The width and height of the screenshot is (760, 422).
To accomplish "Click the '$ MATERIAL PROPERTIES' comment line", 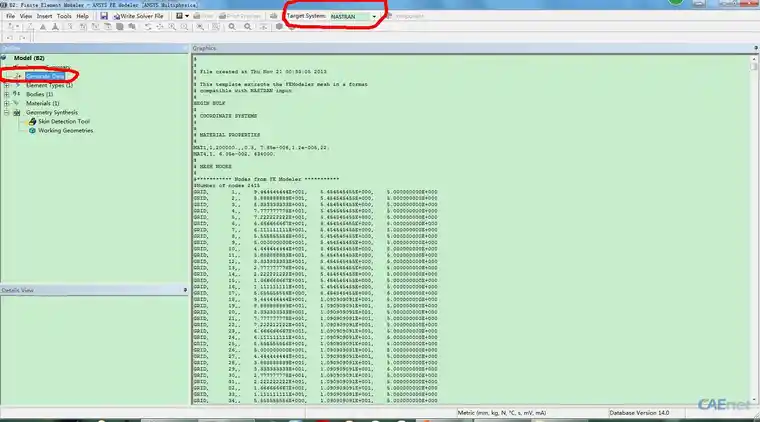I will (227, 135).
